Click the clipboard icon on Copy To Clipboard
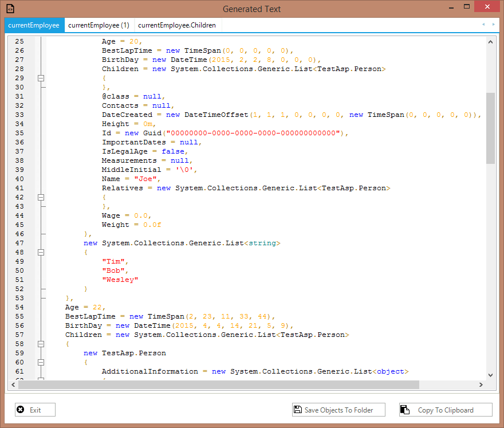The height and width of the screenshot is (428, 504). click(405, 410)
